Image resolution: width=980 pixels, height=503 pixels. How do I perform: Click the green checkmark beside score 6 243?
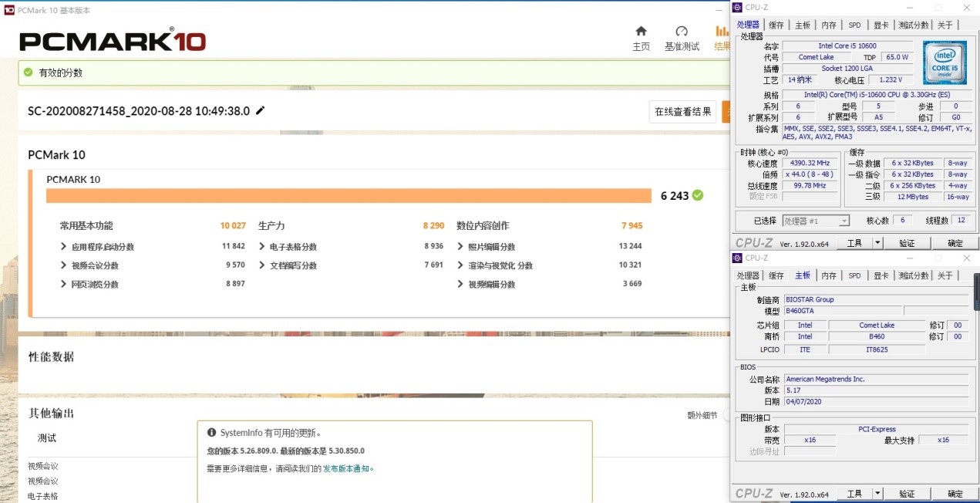(698, 195)
